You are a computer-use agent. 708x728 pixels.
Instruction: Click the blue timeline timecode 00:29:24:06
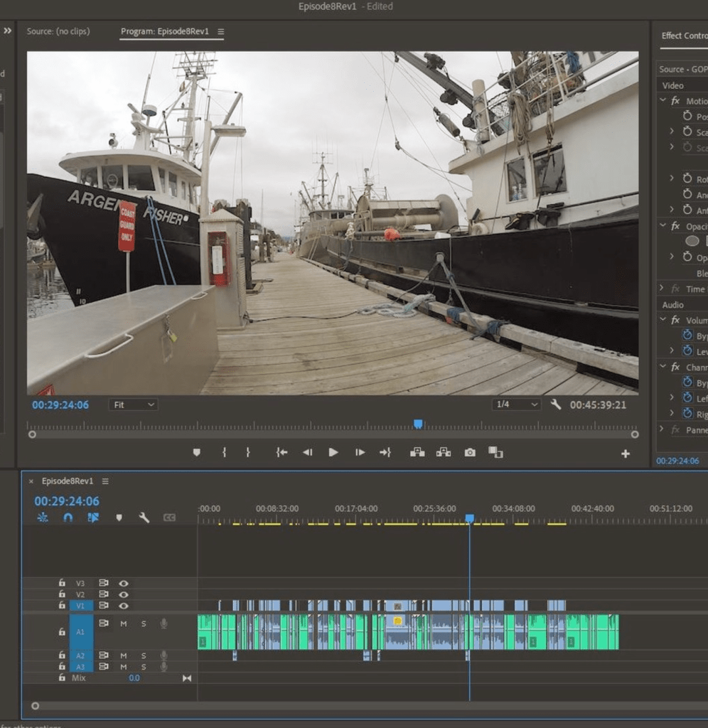[x=67, y=501]
